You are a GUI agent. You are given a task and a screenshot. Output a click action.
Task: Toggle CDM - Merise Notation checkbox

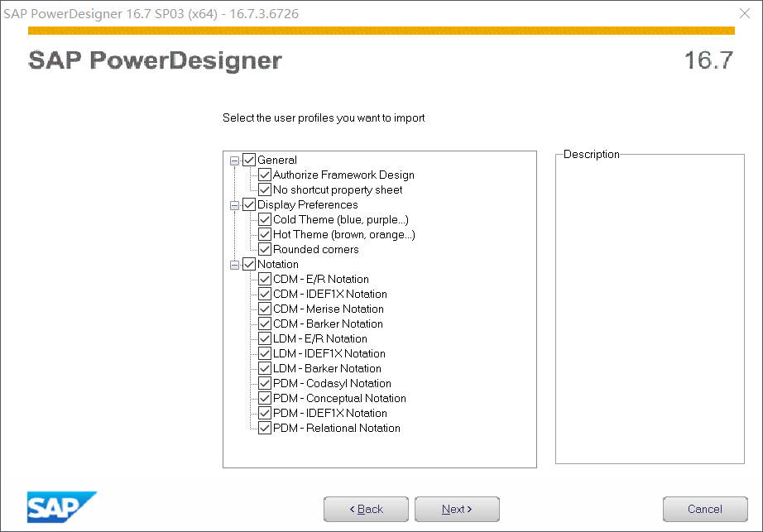pos(265,309)
